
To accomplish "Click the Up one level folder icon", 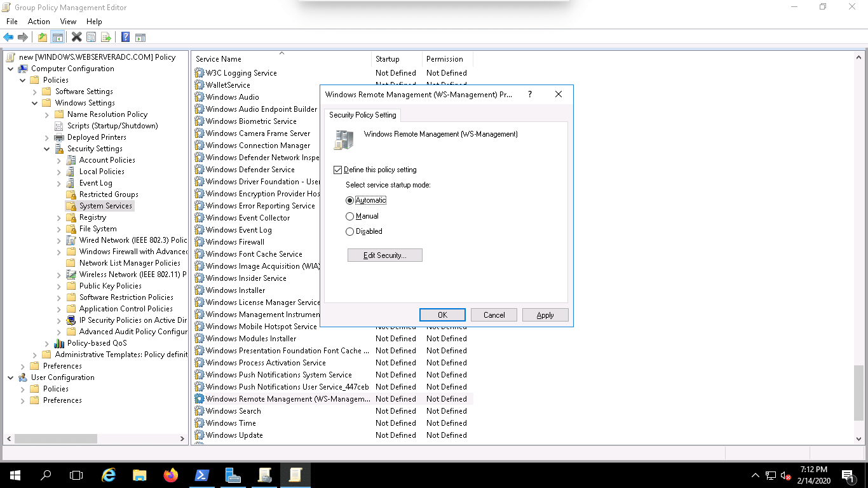I will (x=43, y=37).
